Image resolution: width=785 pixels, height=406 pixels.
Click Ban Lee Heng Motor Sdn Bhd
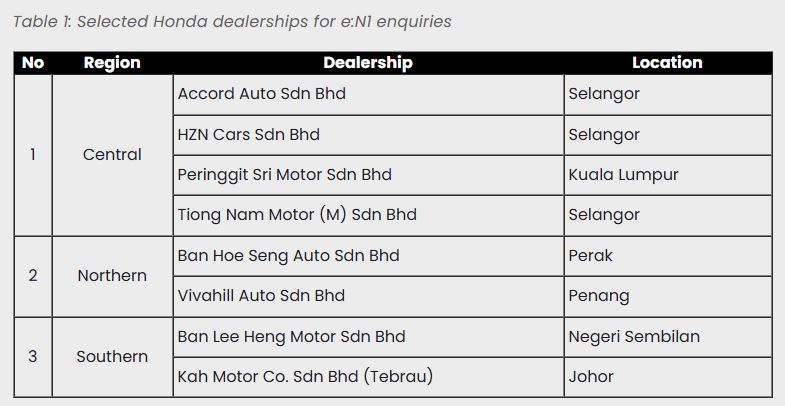pyautogui.click(x=289, y=336)
